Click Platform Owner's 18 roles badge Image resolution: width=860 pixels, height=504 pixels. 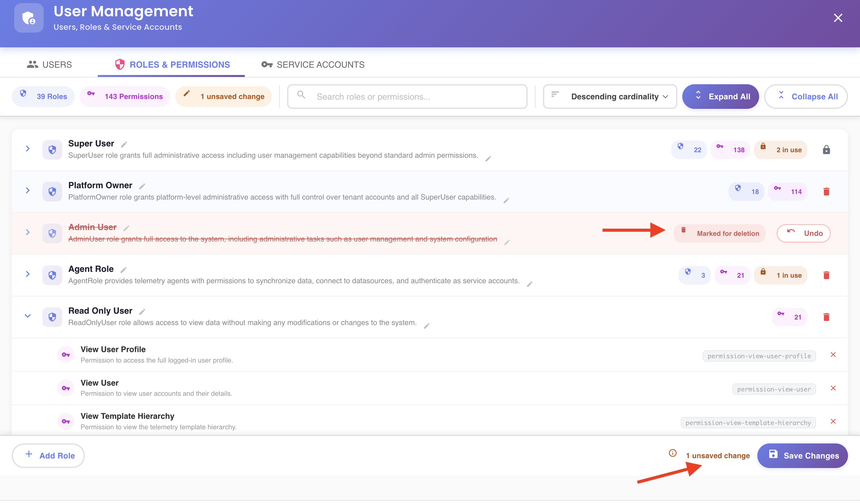[746, 192]
